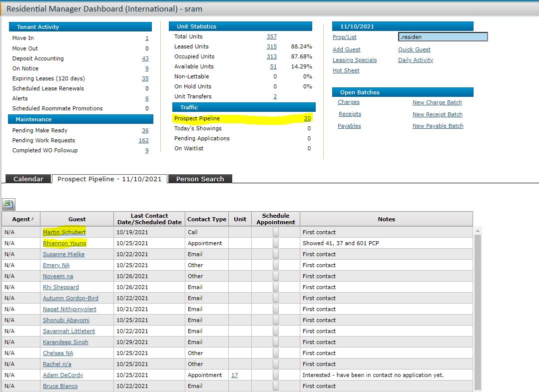Screen dimensions: 539x392
Task: View Pending Work Requests count 162
Action: 144,140
